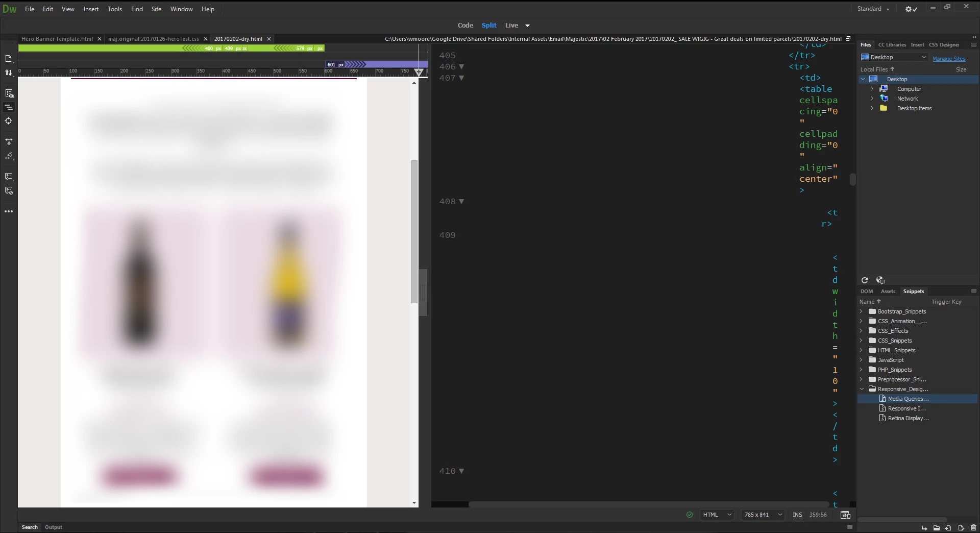Click the Remove snippet trash icon
The image size is (980, 533).
point(973,528)
